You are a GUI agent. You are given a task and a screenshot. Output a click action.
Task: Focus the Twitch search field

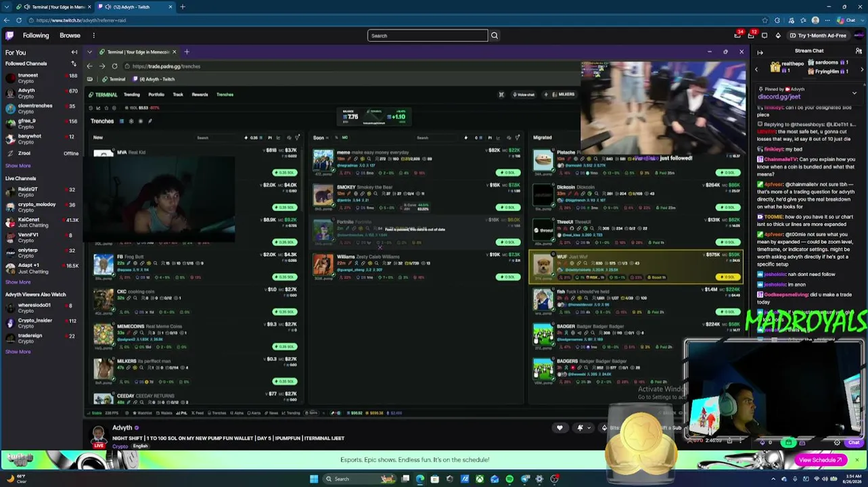[x=428, y=35]
